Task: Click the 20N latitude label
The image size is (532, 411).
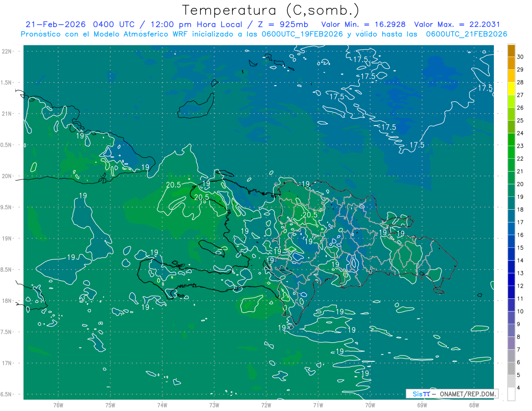Action: pos(6,176)
